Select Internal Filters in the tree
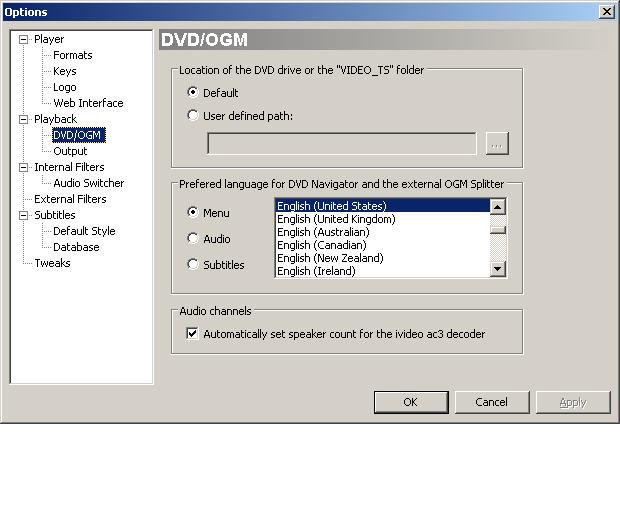This screenshot has width=620, height=512. 69,167
